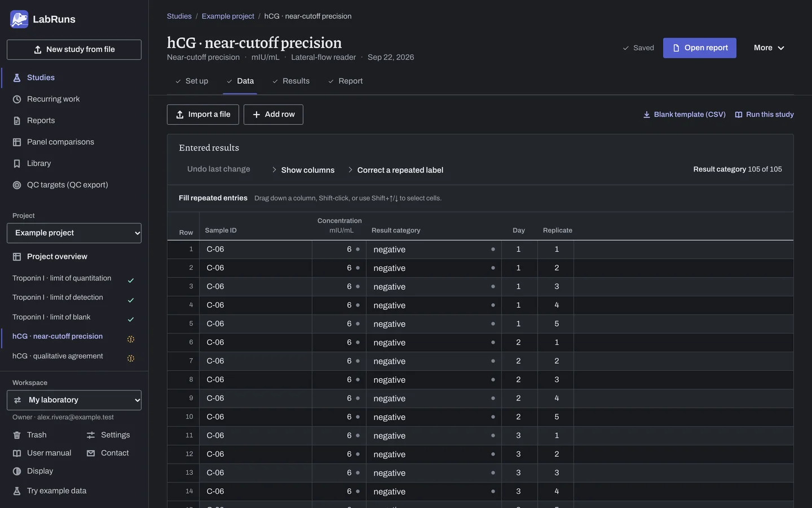This screenshot has height=508, width=812.
Task: Click the Try example data flask icon
Action: tap(17, 491)
